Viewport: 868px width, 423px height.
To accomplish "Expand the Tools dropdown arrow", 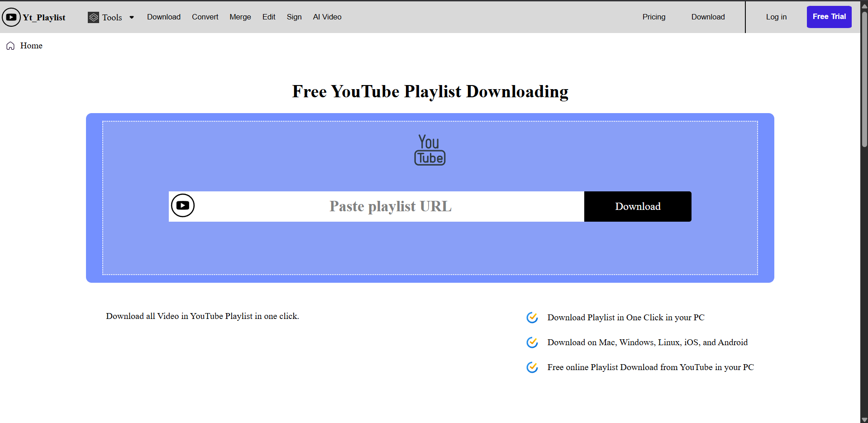I will point(132,18).
